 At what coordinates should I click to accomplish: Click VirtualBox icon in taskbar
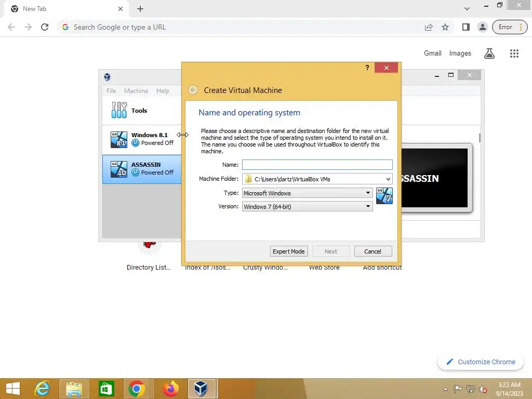click(x=202, y=389)
